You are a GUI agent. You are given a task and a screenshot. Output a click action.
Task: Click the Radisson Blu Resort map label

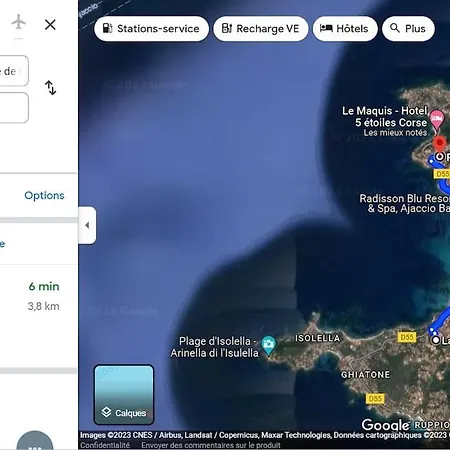[405, 203]
